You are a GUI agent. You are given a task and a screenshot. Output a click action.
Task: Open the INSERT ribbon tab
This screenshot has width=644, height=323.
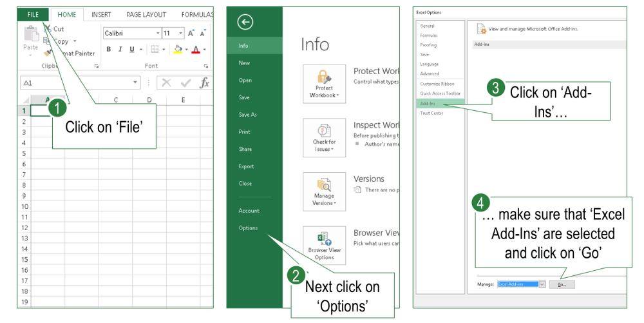(x=101, y=14)
